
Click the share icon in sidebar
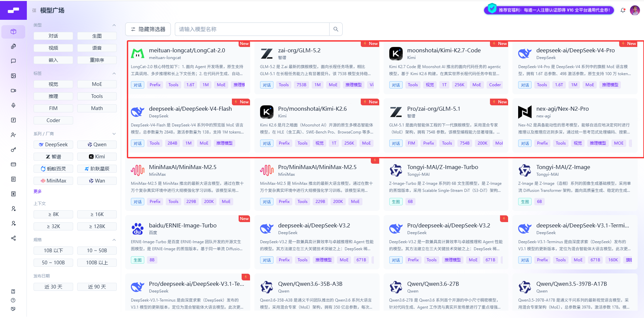click(13, 238)
